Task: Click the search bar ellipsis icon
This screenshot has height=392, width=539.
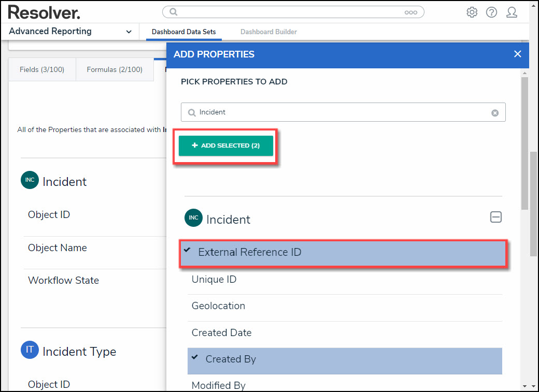Action: click(410, 12)
